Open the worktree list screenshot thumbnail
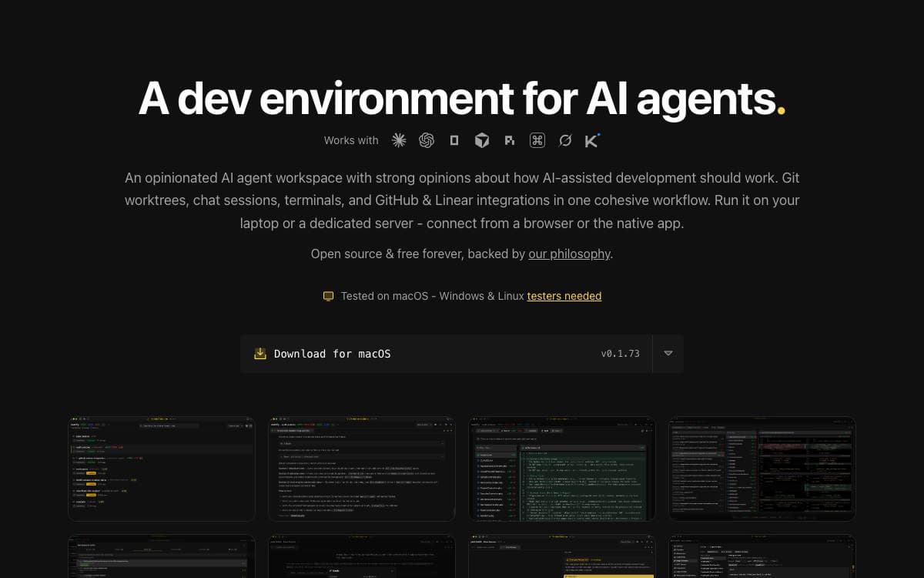This screenshot has height=578, width=924. pos(162,469)
